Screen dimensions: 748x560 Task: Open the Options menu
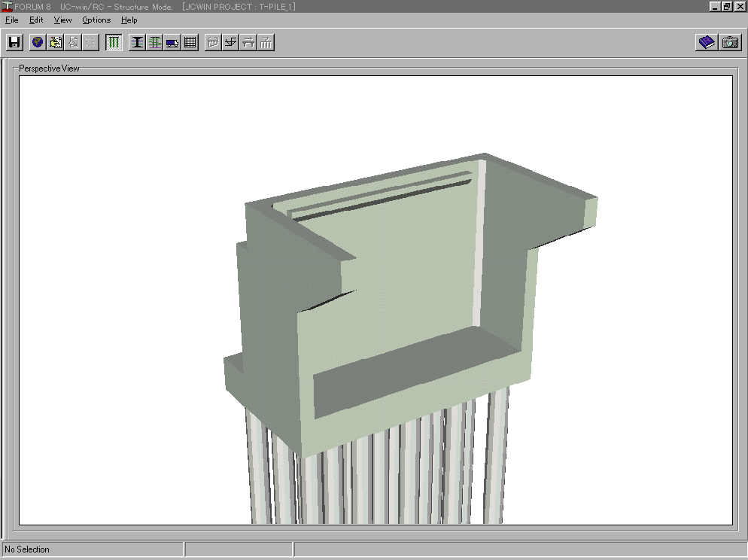pyautogui.click(x=96, y=20)
